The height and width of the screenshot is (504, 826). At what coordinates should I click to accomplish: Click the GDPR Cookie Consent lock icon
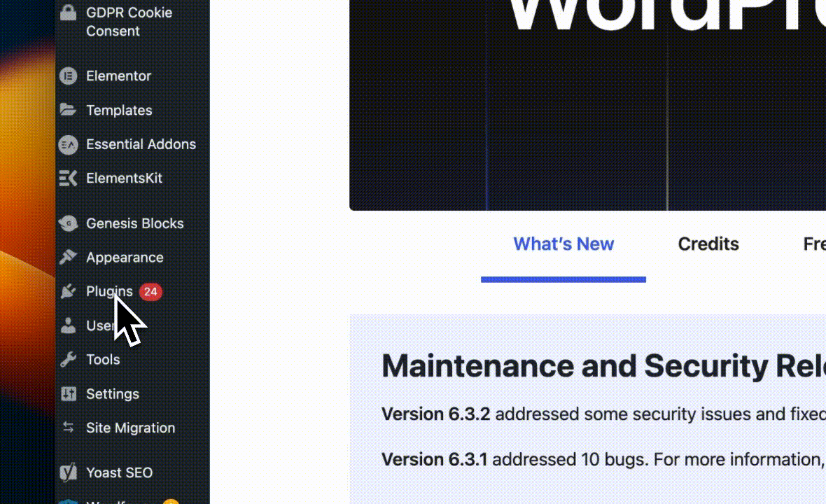tap(68, 12)
